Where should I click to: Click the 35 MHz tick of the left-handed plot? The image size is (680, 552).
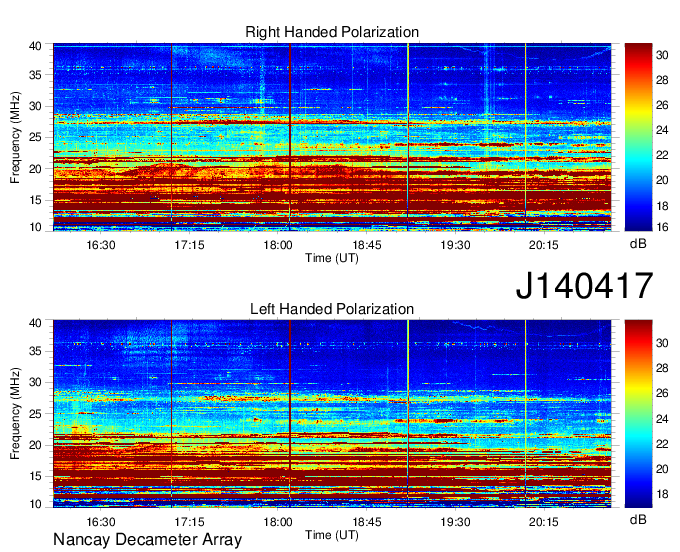pyautogui.click(x=35, y=351)
